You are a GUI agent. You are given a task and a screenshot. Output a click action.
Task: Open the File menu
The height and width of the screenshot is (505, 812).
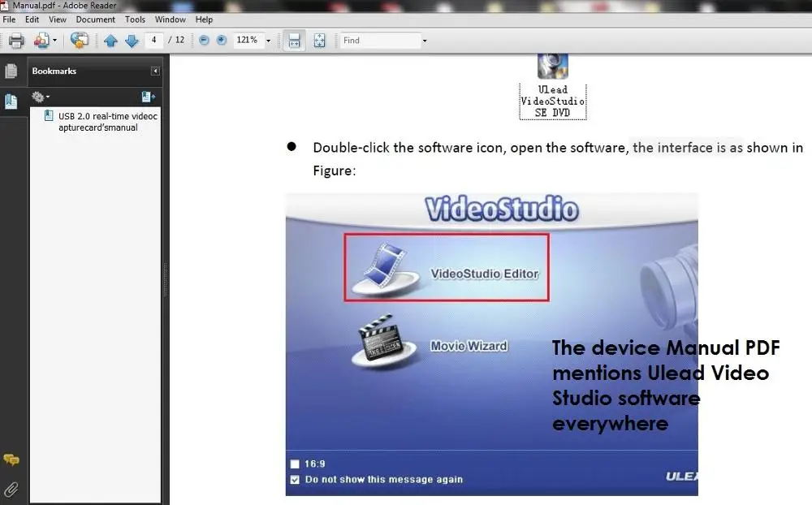tap(9, 19)
